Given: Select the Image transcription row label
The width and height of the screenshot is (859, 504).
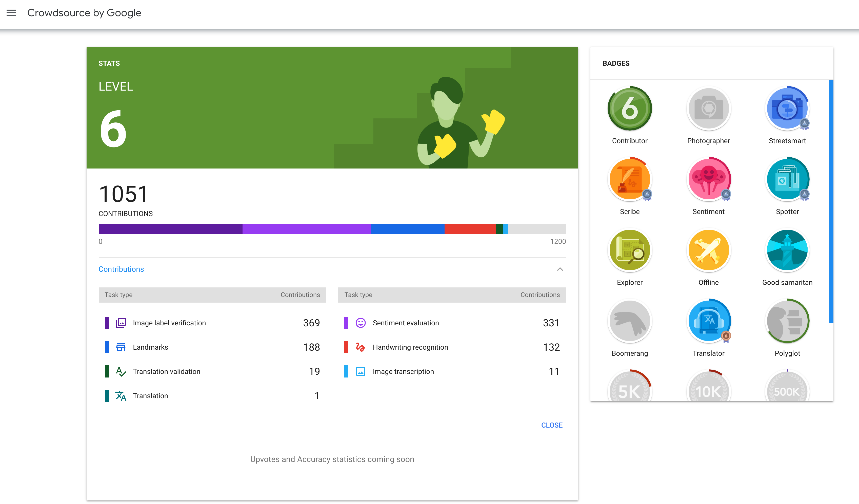Looking at the screenshot, I should 403,371.
